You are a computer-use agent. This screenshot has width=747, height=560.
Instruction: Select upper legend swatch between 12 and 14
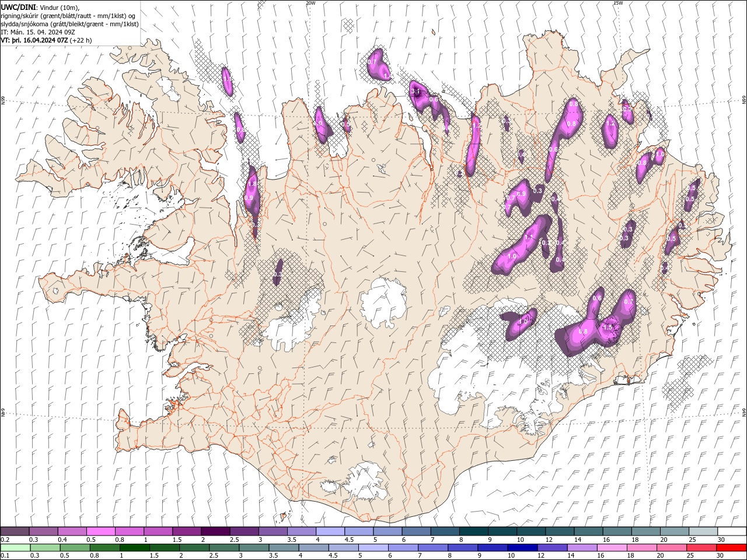click(x=560, y=531)
